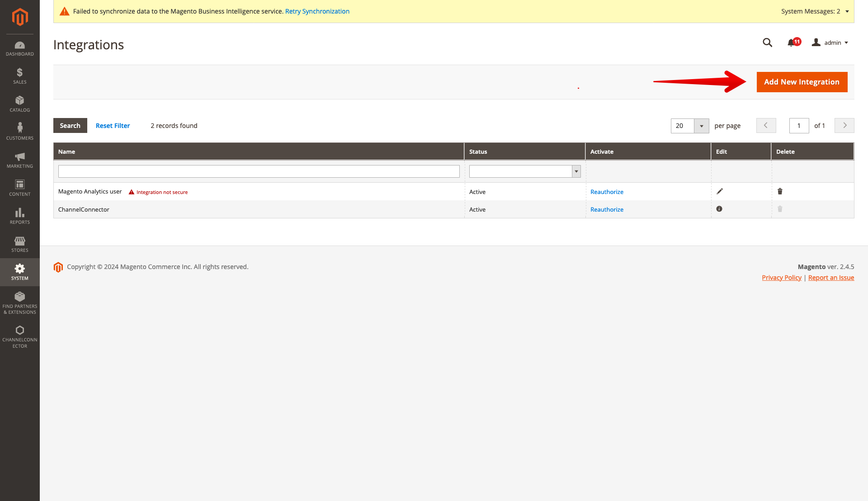Open the Report an Issue link
The image size is (868, 501).
pos(831,278)
